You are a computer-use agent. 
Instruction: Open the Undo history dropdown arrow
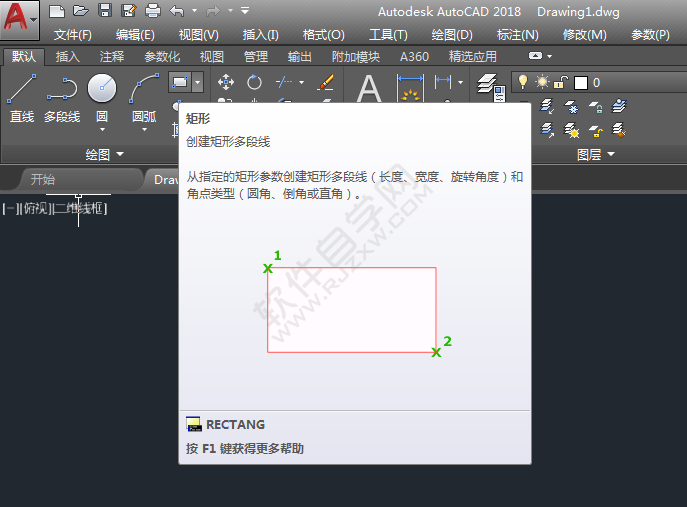(194, 11)
